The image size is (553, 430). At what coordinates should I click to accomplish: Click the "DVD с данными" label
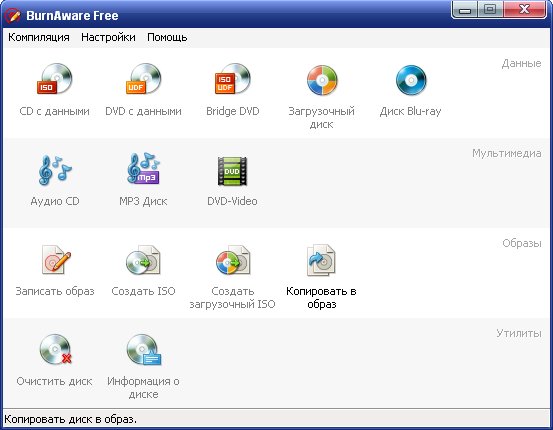coord(144,111)
